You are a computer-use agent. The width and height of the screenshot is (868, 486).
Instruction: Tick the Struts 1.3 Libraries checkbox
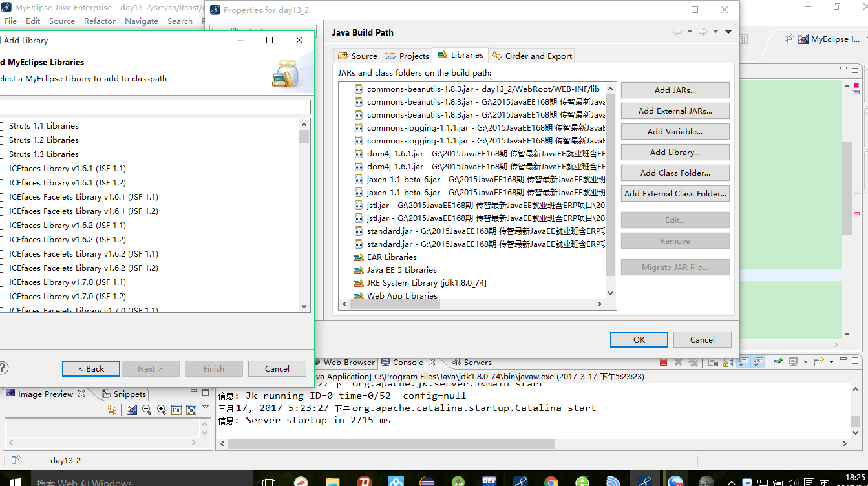pos(1,154)
